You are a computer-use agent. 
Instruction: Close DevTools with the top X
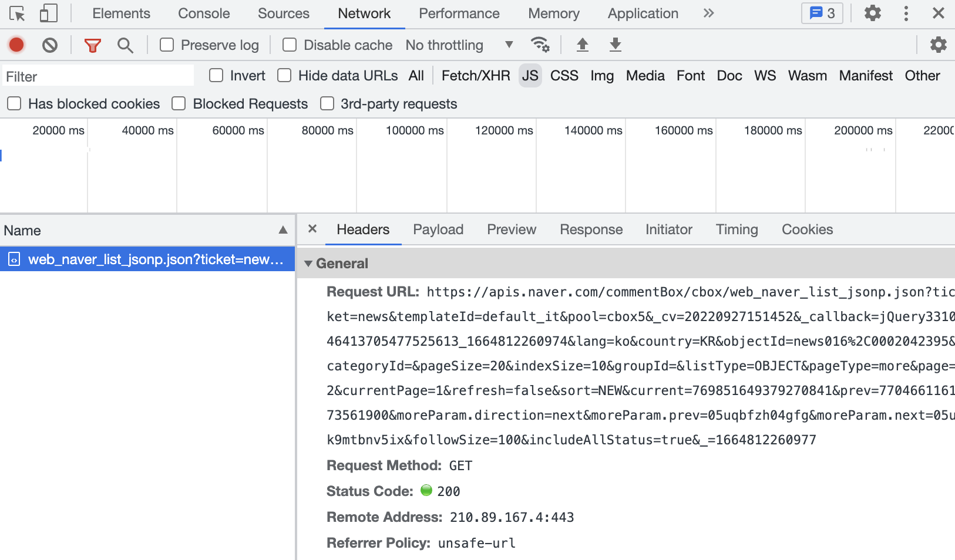point(939,13)
